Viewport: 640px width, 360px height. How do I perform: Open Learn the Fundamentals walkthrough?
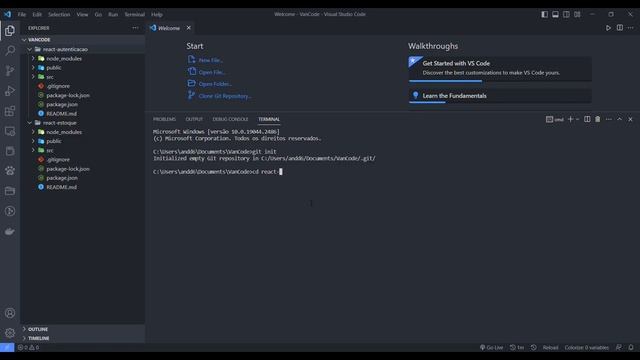tap(500, 96)
